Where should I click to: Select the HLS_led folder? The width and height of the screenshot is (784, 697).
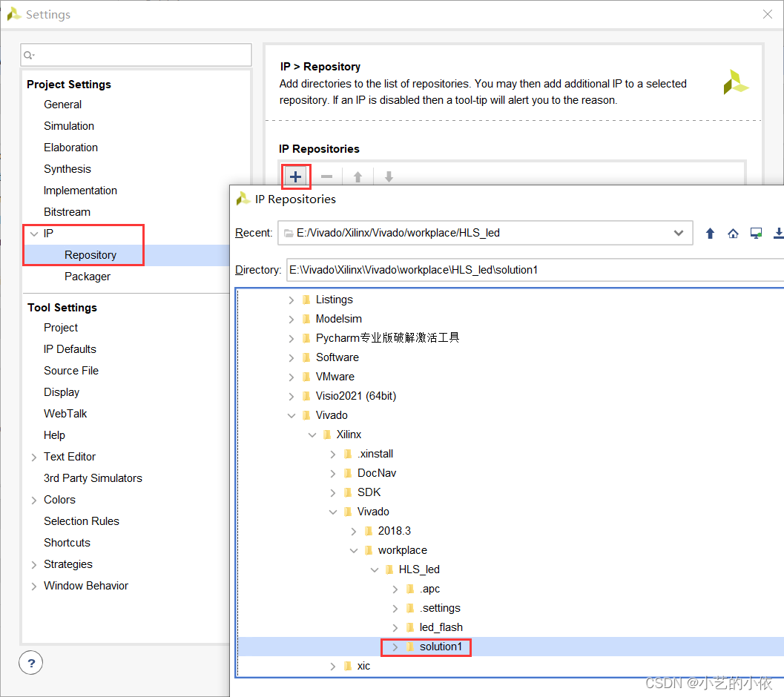[x=419, y=569]
